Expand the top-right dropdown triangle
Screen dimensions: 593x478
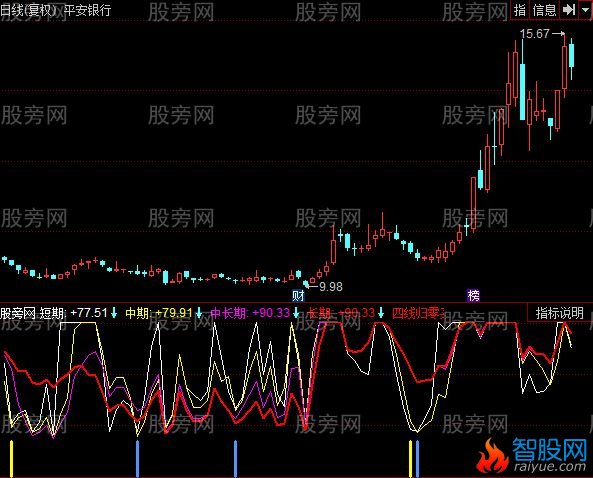pos(585,10)
